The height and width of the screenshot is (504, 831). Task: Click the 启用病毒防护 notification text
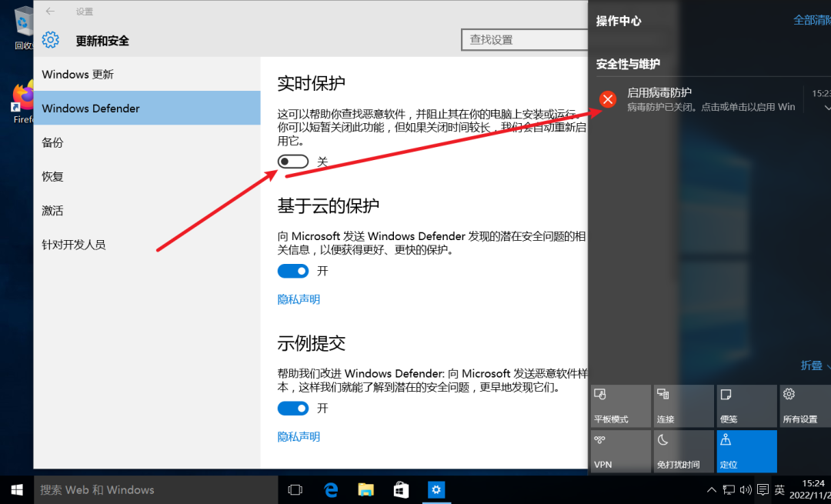[x=659, y=93]
